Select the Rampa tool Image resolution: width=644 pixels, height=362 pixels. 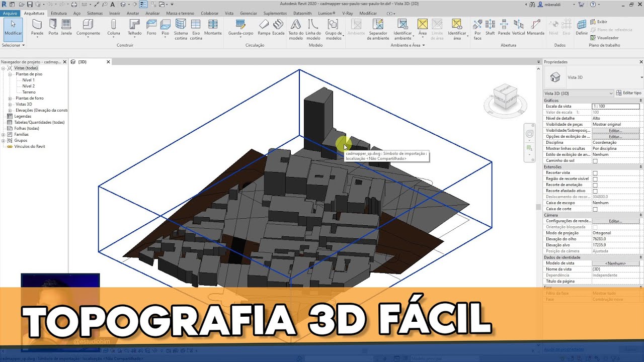(264, 28)
